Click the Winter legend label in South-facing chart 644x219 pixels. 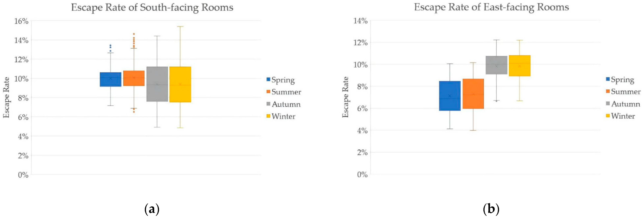(283, 116)
